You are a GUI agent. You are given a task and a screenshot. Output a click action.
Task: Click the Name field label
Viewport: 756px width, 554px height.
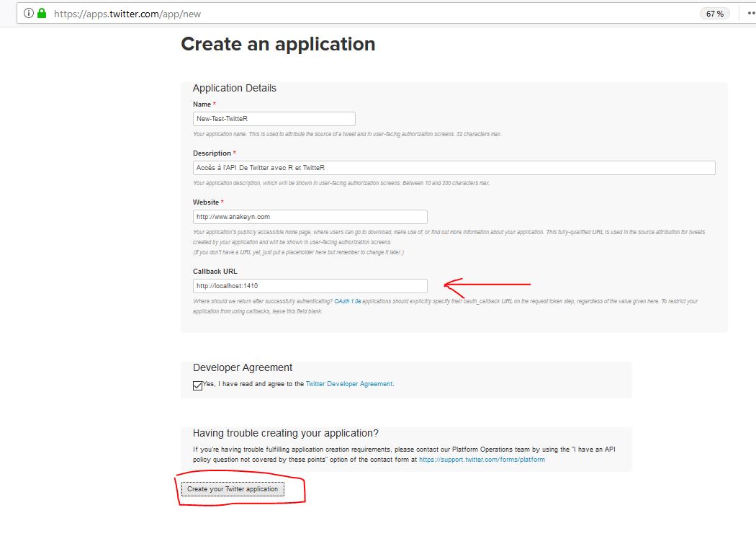[x=202, y=104]
